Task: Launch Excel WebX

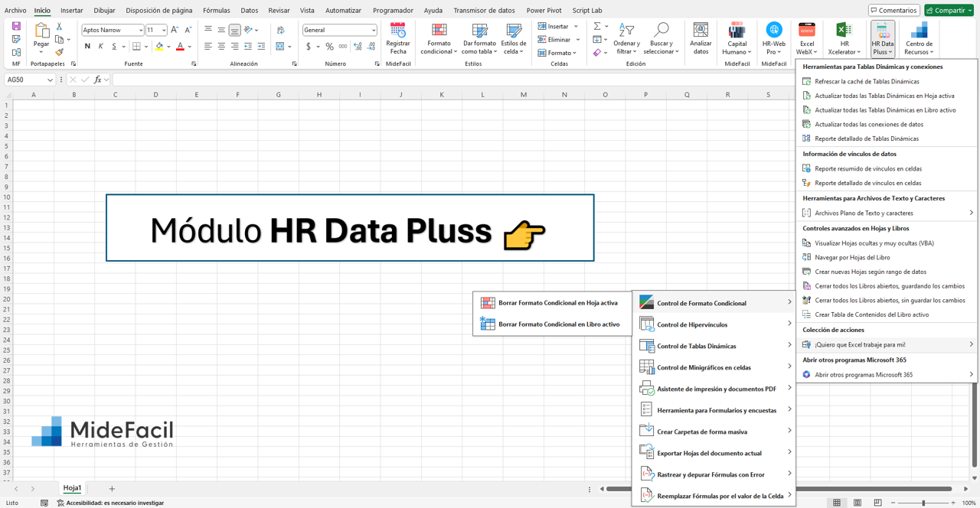Action: (x=807, y=38)
